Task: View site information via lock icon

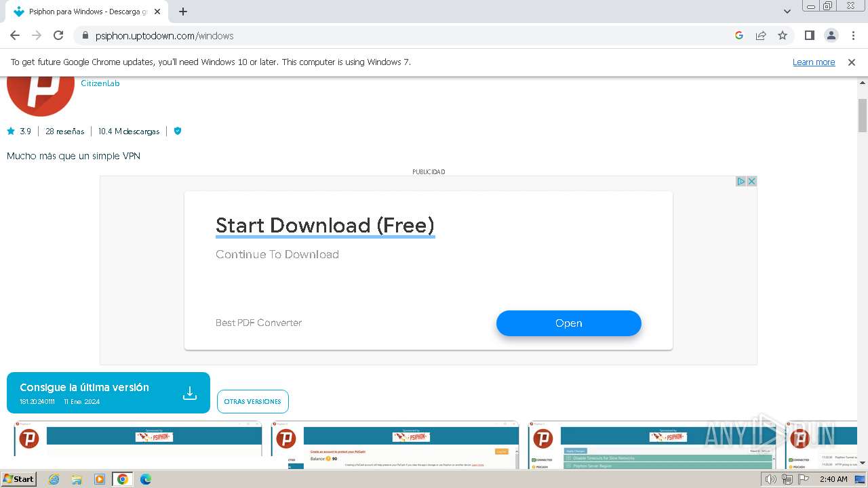Action: pyautogui.click(x=85, y=36)
